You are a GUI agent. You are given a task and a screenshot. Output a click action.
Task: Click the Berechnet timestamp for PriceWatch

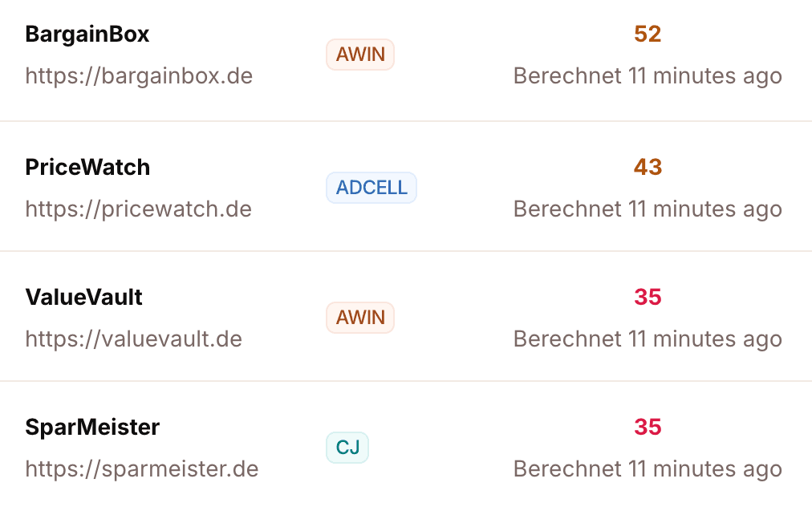(x=647, y=209)
